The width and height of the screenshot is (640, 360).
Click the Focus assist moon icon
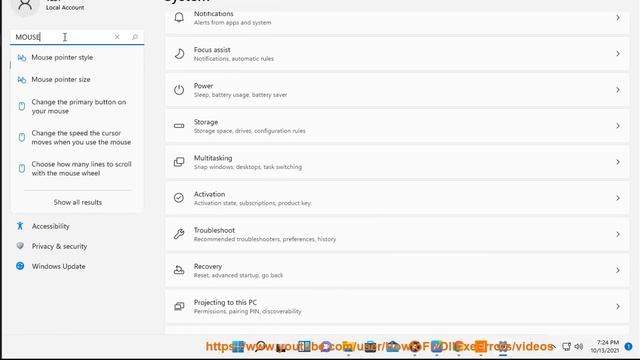(x=179, y=54)
